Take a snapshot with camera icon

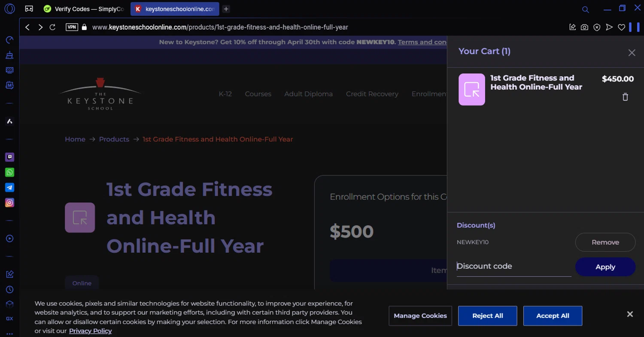coord(584,27)
